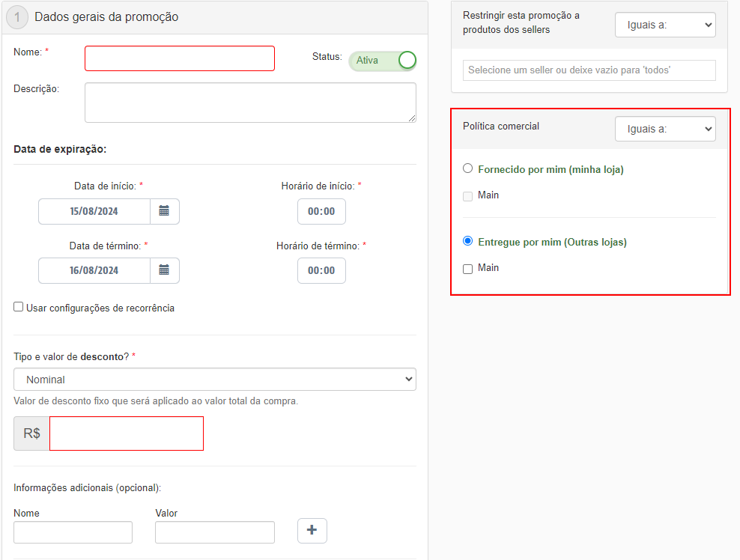Viewport: 740px width, 560px height.
Task: Click the step 1 numbered circle
Action: [16, 16]
